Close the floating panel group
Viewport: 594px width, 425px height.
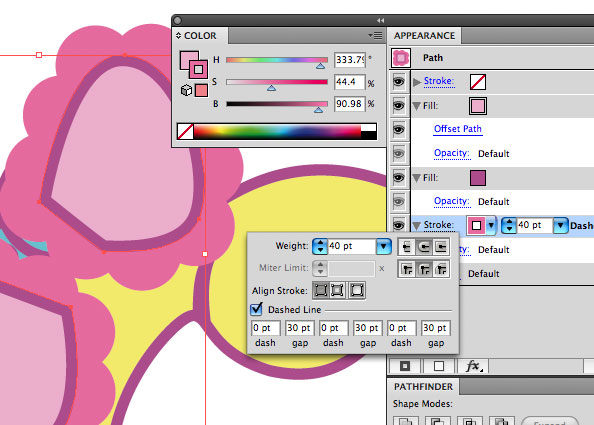(178, 20)
